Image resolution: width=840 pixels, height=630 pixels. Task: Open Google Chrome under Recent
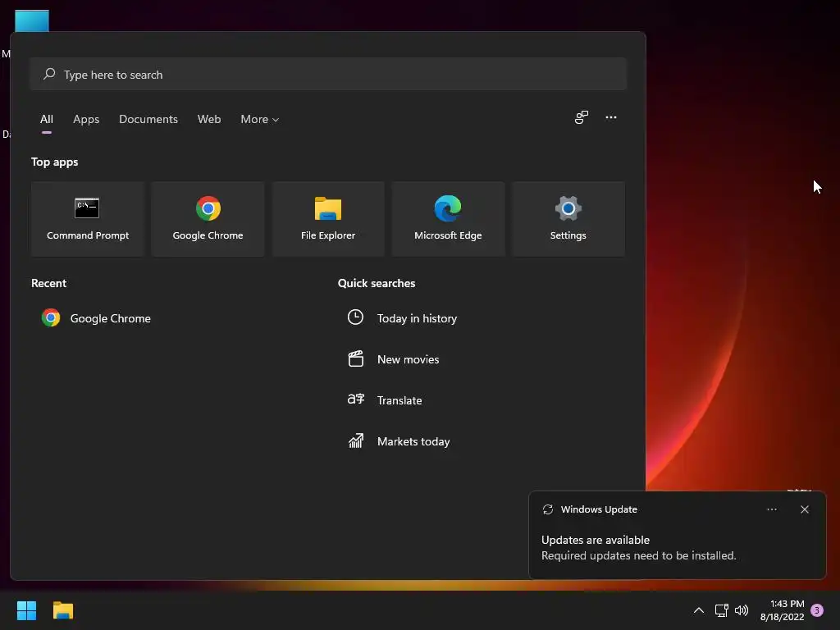(97, 318)
